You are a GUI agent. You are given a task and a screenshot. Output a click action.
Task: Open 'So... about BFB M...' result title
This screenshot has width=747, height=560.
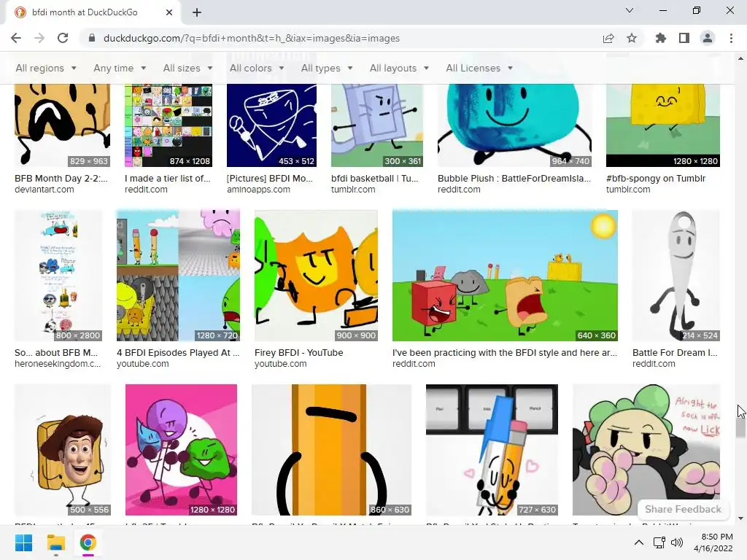(x=55, y=352)
